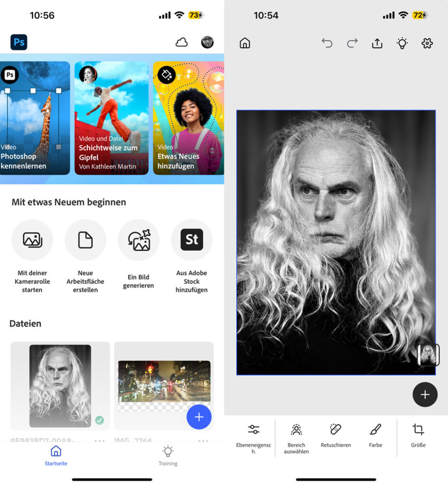This screenshot has height=485, width=448.
Task: Tap the blue plus button on the home screen
Action: (199, 417)
